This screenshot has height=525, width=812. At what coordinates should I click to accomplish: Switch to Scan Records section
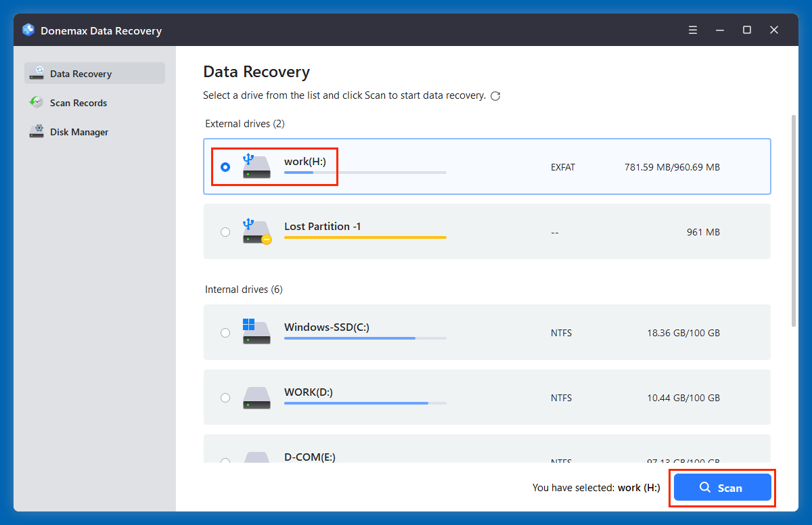point(78,102)
